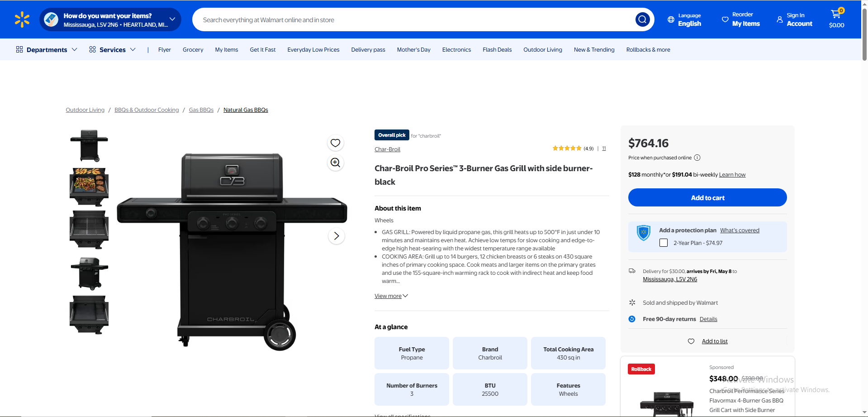Click the free returns circular icon
Image resolution: width=868 pixels, height=417 pixels.
[x=632, y=319]
